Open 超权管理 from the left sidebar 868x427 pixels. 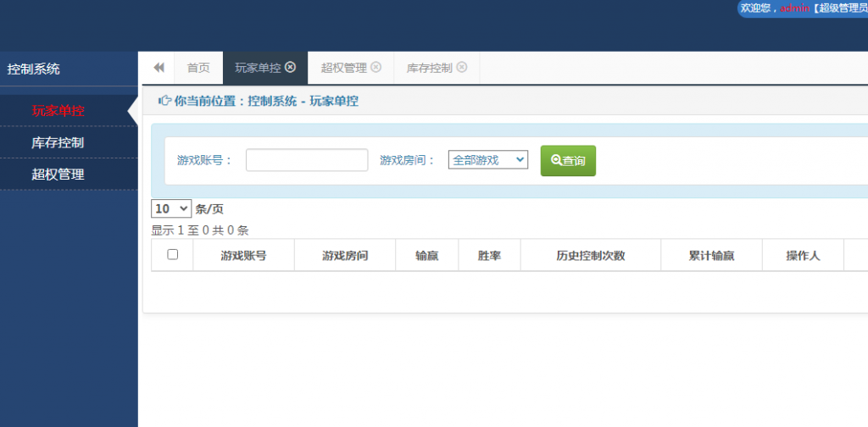58,175
